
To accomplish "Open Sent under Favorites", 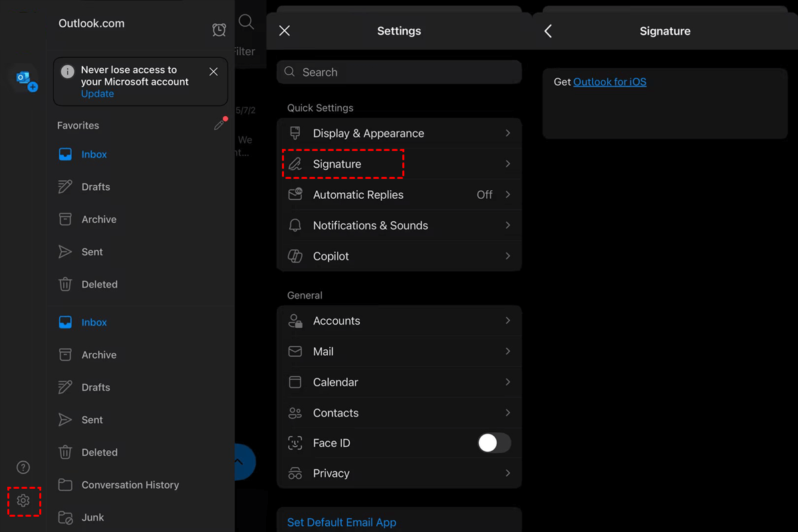I will (x=140, y=252).
